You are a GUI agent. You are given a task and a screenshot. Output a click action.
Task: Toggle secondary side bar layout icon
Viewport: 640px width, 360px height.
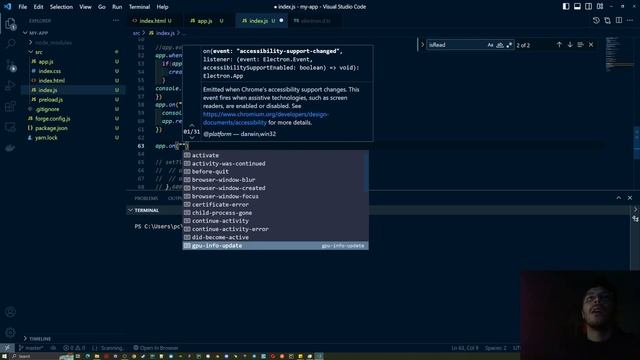tap(589, 7)
